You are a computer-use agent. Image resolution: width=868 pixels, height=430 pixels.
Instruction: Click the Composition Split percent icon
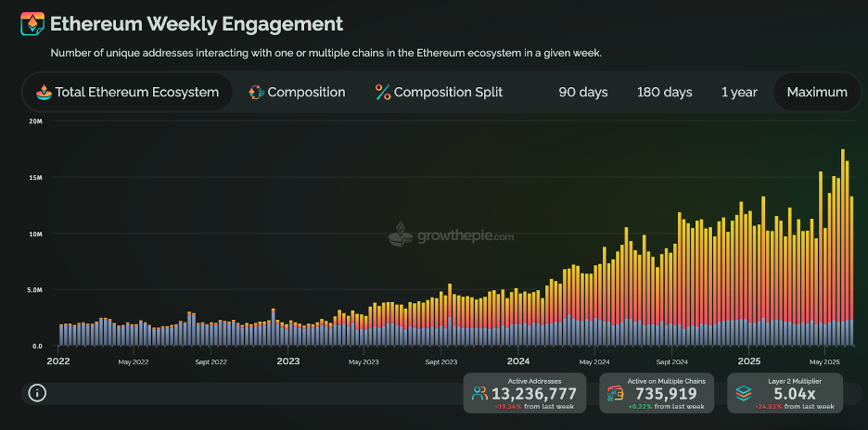coord(382,92)
